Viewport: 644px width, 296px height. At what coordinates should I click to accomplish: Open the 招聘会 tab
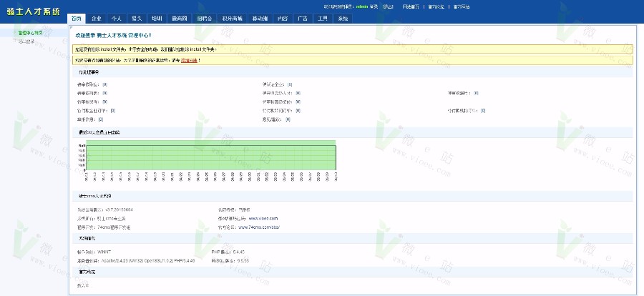204,19
